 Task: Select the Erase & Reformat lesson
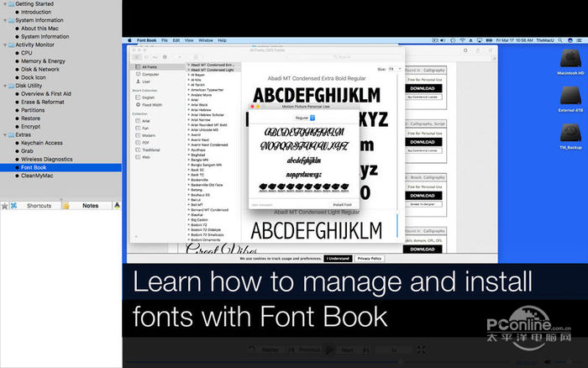coord(42,102)
